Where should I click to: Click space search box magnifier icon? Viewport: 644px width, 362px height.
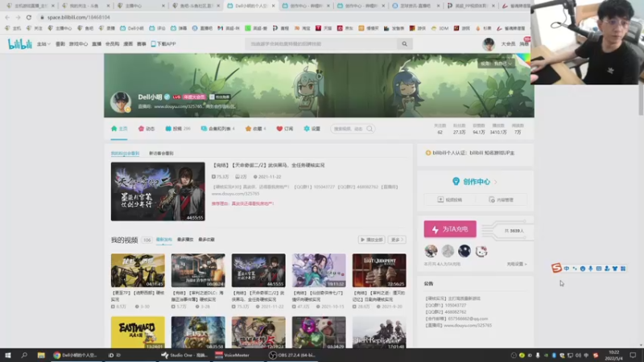click(x=369, y=129)
